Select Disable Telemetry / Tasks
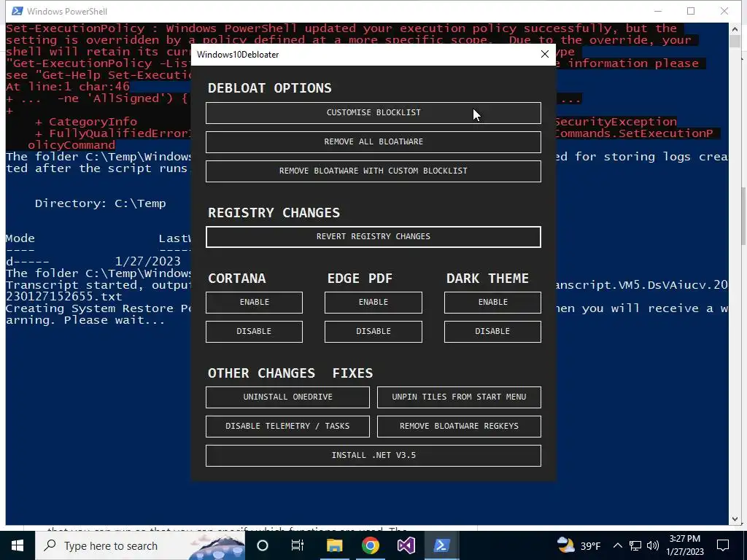This screenshot has width=747, height=560. pos(287,426)
